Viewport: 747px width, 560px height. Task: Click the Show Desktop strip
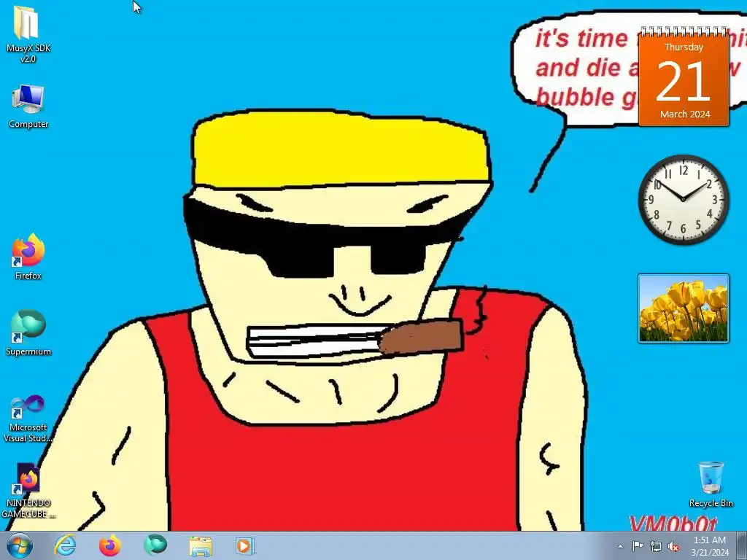(x=742, y=545)
